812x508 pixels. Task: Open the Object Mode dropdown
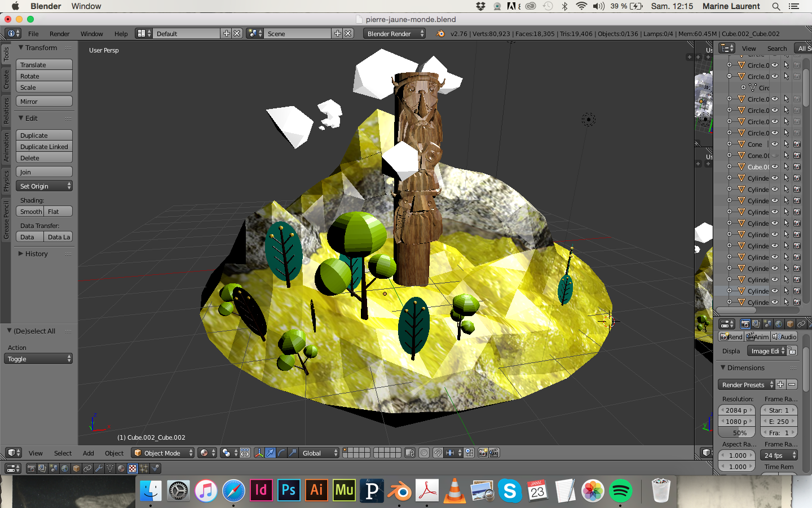pos(162,453)
